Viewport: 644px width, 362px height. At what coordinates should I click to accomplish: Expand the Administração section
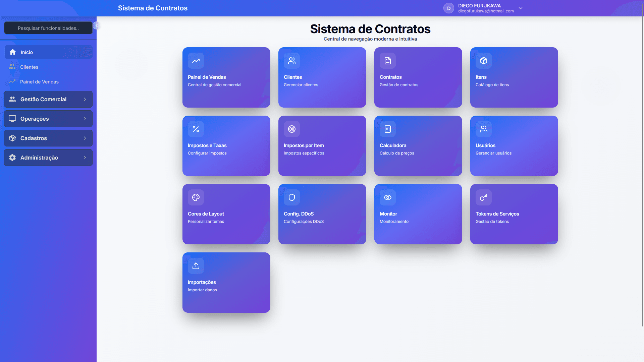48,158
